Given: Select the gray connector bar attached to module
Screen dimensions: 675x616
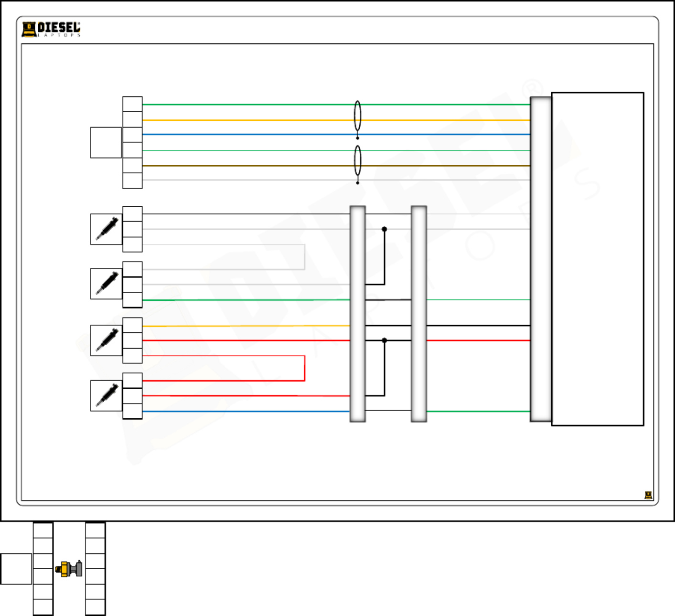Looking at the screenshot, I should tap(541, 259).
